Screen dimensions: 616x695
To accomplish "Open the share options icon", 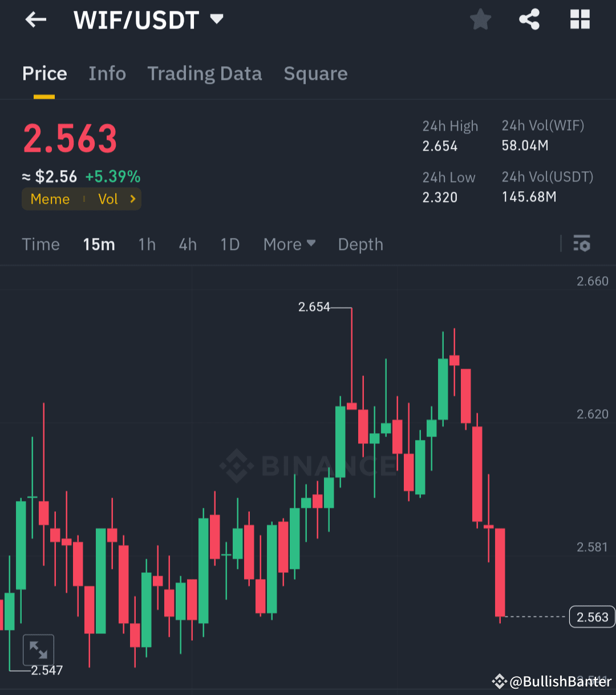I will (529, 19).
